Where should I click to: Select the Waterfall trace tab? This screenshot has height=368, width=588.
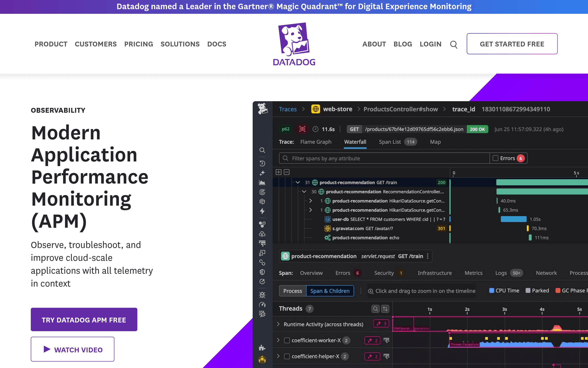355,142
